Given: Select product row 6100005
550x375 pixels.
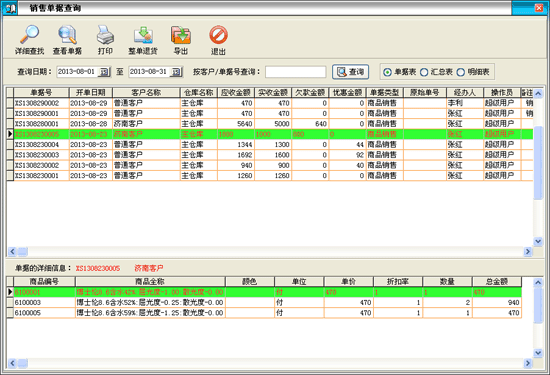Looking at the screenshot, I should coord(264,313).
